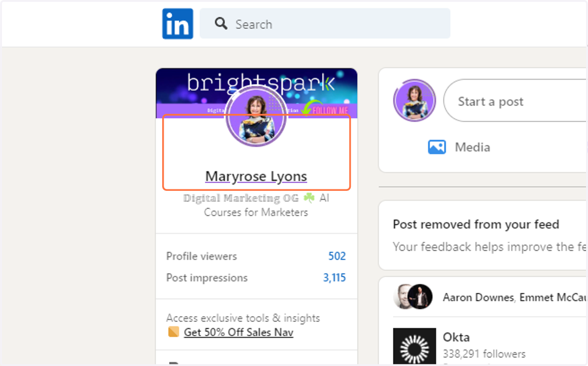588x366 pixels.
Task: Select the Media button label
Action: click(x=472, y=147)
